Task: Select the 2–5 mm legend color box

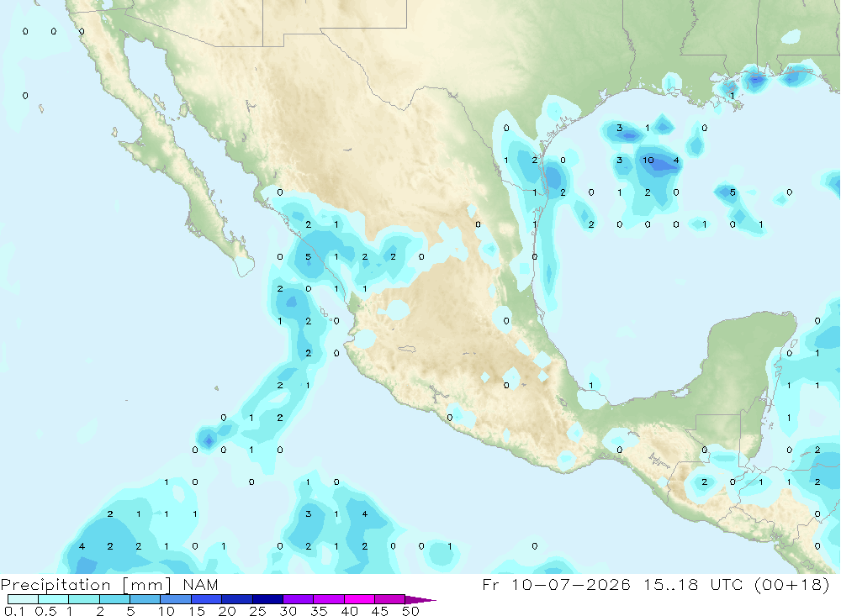Action: [114, 599]
